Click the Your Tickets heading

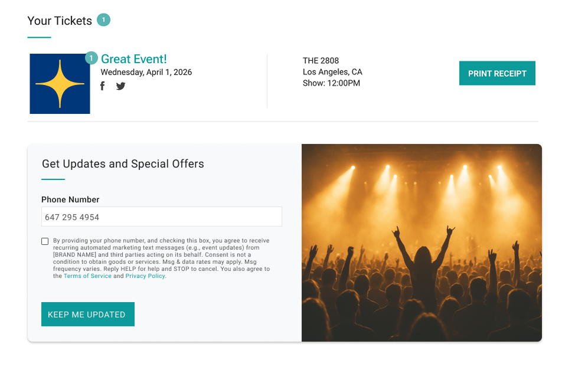tap(60, 21)
